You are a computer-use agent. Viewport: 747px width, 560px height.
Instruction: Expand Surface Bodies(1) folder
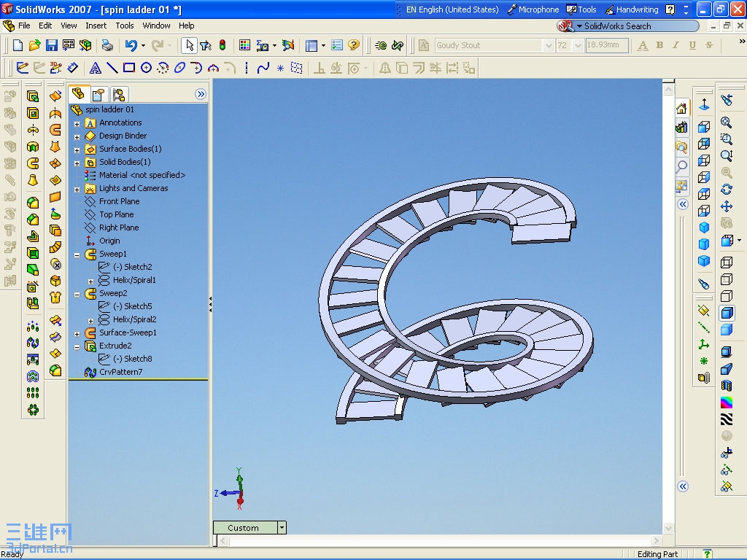[77, 149]
